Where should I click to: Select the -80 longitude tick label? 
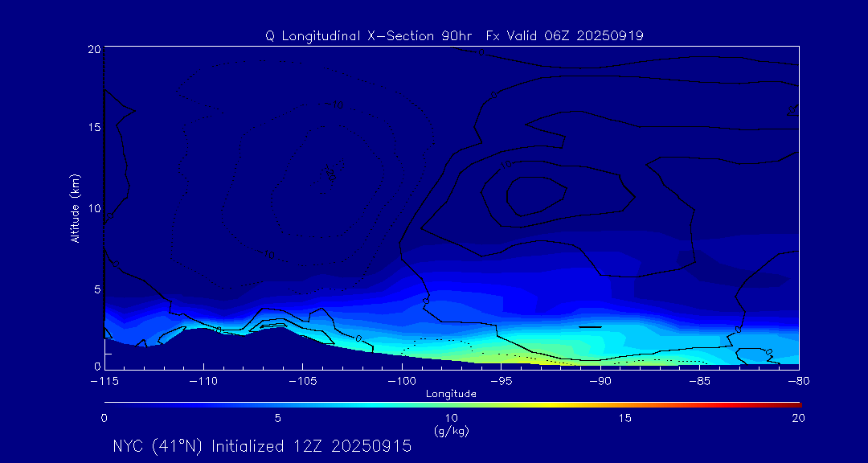click(x=799, y=382)
